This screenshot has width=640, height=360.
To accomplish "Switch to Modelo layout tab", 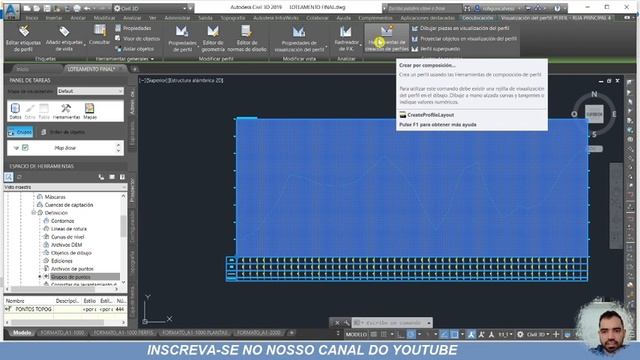I will pyautogui.click(x=22, y=333).
